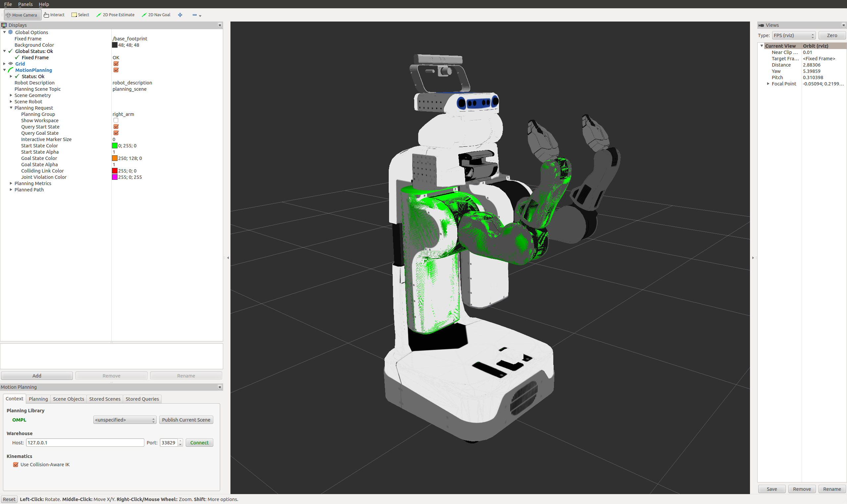Open the OMPL planner unspecified dropdown
The width and height of the screenshot is (847, 504).
tap(125, 420)
